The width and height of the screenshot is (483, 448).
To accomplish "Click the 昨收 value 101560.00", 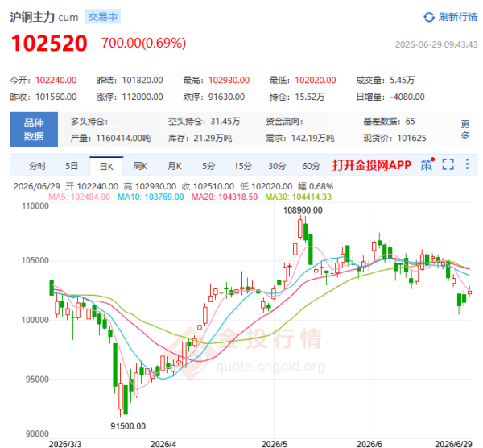I will 56,97.
